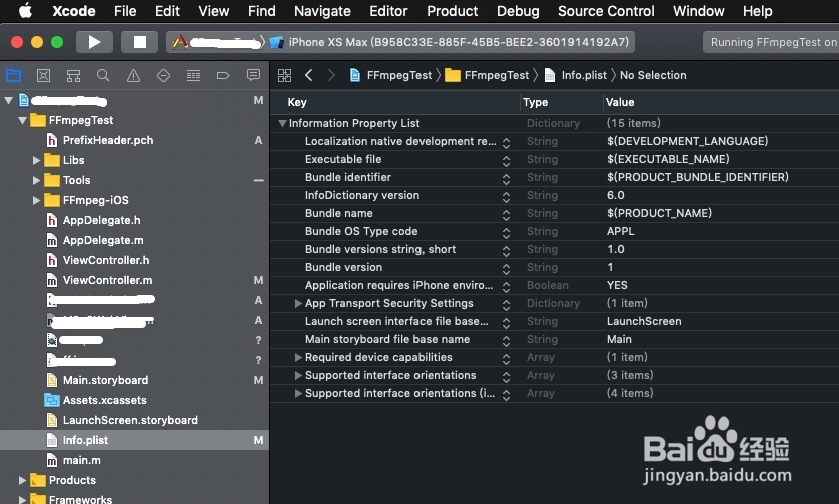Open the Product menu
The image size is (839, 504).
[452, 11]
